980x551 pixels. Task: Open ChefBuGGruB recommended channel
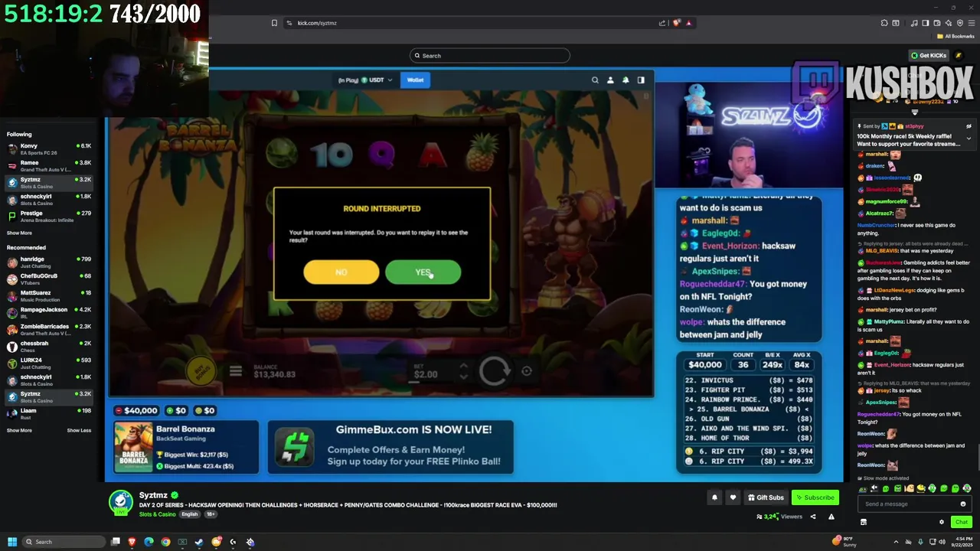[x=48, y=279]
